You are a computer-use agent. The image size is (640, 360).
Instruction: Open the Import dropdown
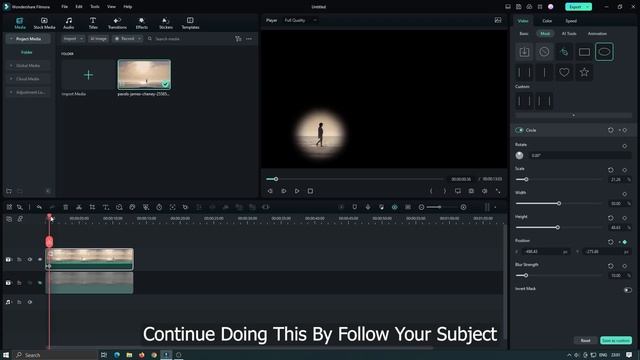coord(73,39)
